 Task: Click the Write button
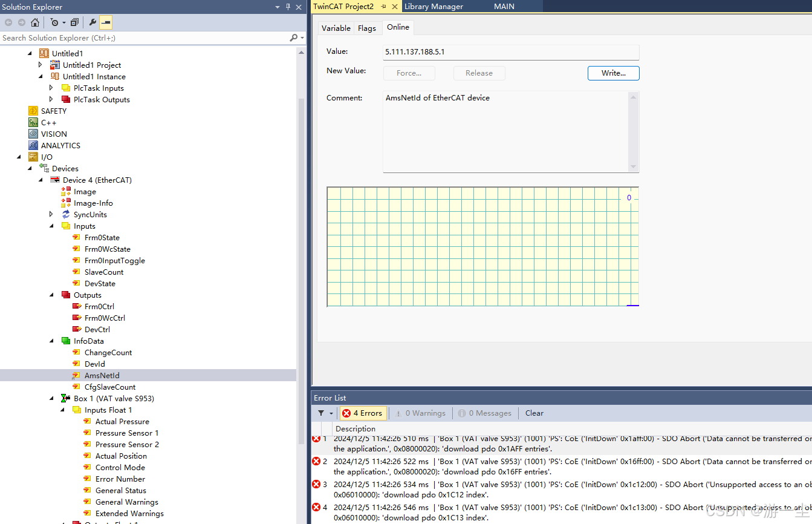coord(613,73)
